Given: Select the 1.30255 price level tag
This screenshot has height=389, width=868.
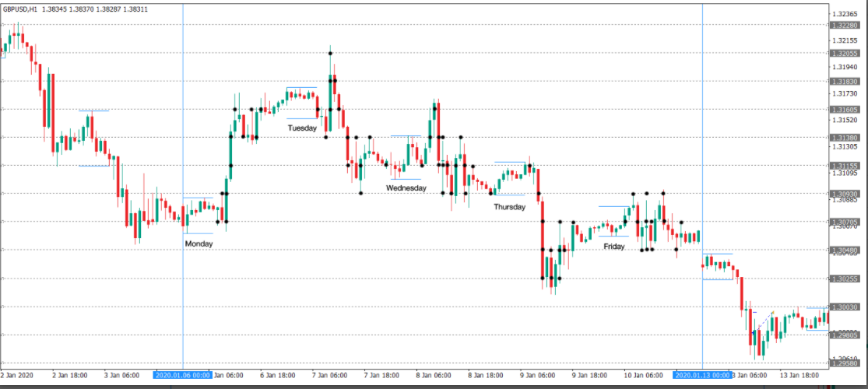Looking at the screenshot, I should [845, 279].
